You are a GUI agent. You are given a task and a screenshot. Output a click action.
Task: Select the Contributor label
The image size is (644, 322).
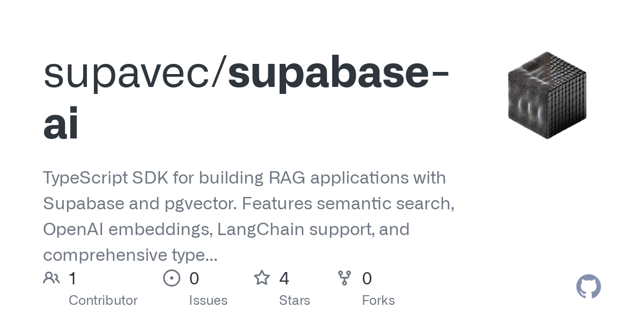pyautogui.click(x=103, y=301)
